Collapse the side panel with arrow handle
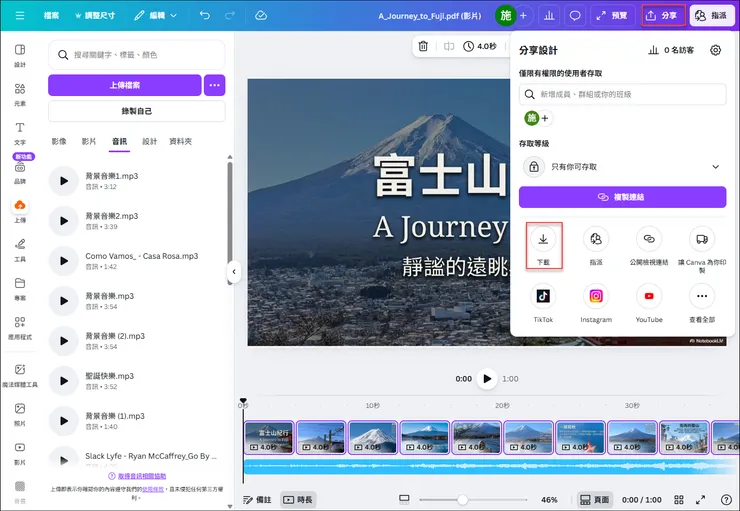Viewport: 740px width, 511px height. [234, 272]
